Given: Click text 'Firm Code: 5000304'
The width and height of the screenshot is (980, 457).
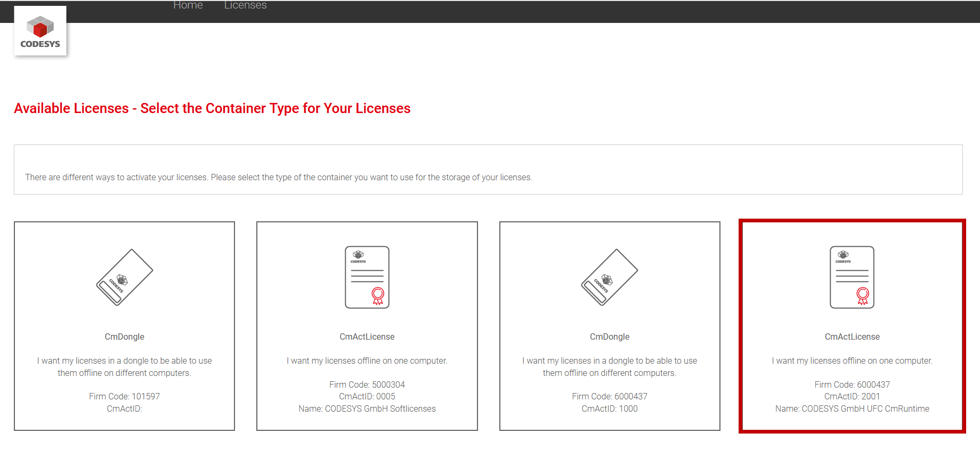Looking at the screenshot, I should 367,384.
